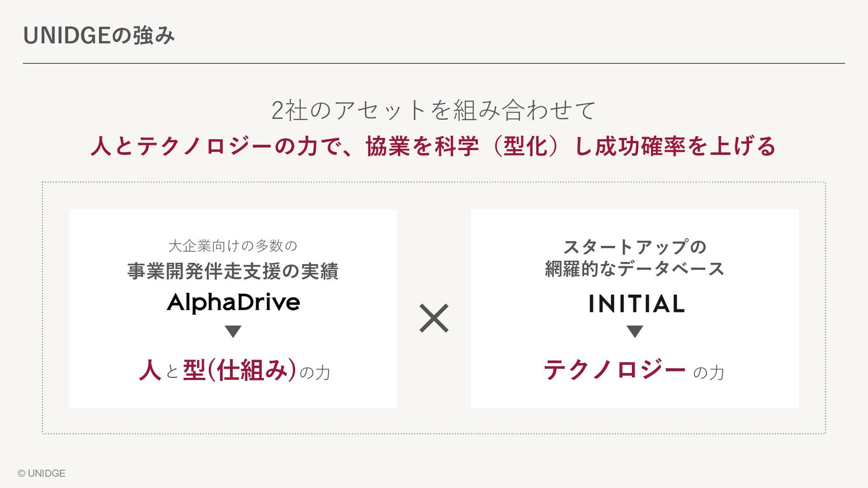This screenshot has height=488, width=868.
Task: Select the slide title UNIDGEの強み
Action: pyautogui.click(x=99, y=36)
